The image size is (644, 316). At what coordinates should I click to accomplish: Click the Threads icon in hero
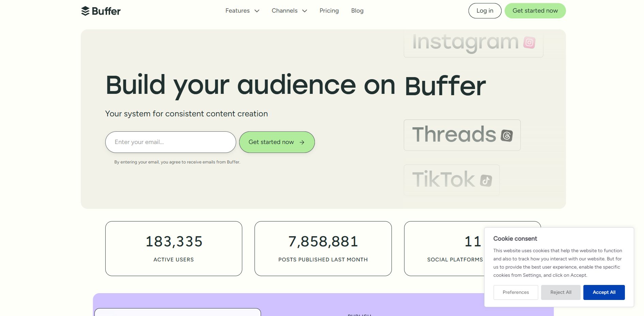(507, 135)
